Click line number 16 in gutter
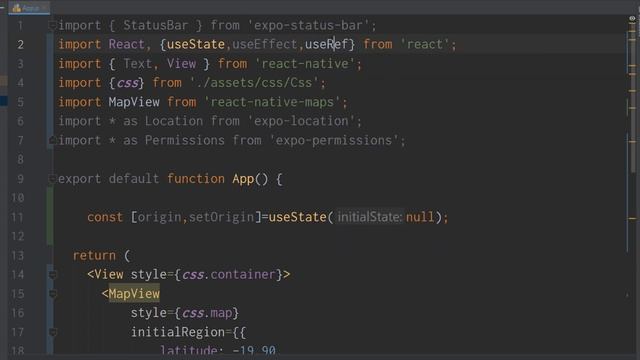Viewport: 640px width, 360px height. pyautogui.click(x=17, y=313)
